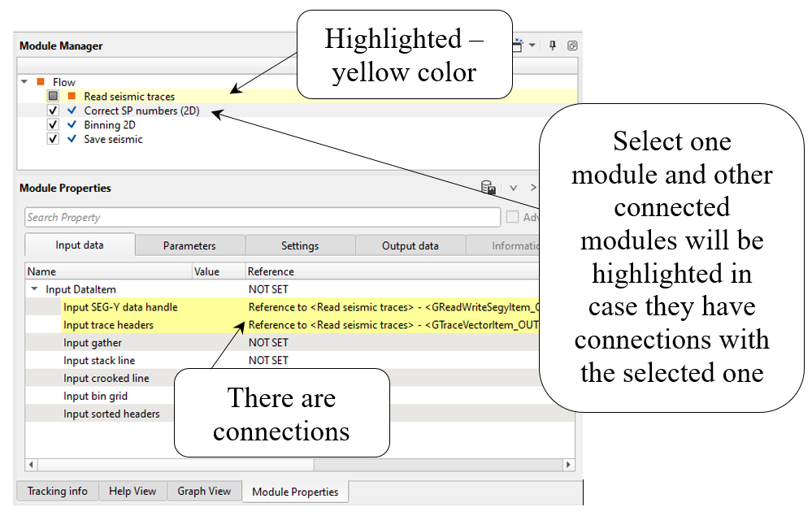Click the orange square icon beside Flow
The height and width of the screenshot is (516, 812).
(x=41, y=82)
